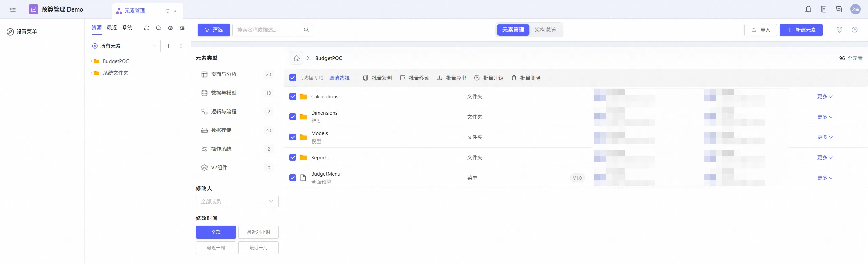This screenshot has width=868, height=264.
Task: Open the shield check icon
Action: [x=840, y=30]
